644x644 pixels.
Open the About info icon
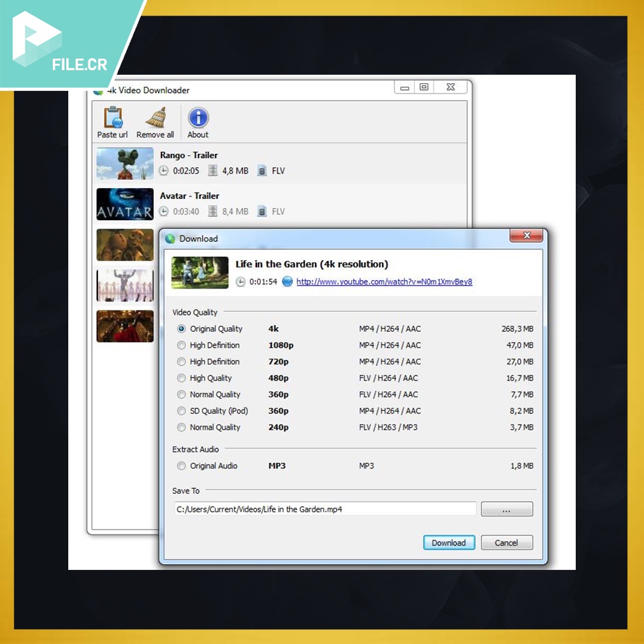tap(198, 118)
